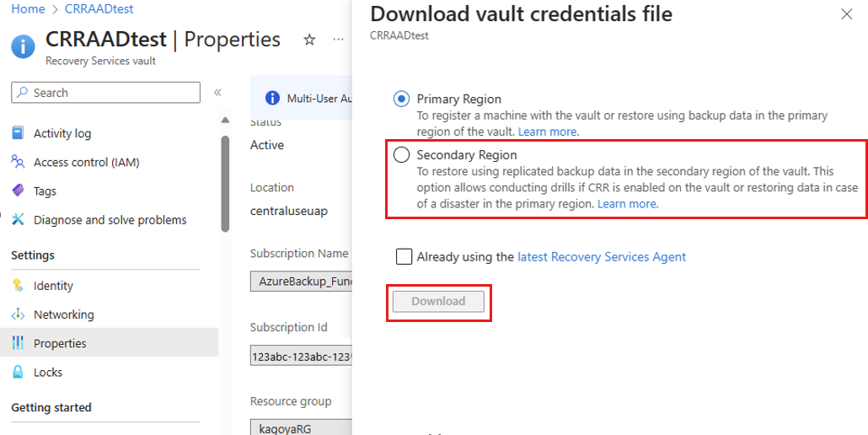Select Properties in the Settings menu

[60, 343]
